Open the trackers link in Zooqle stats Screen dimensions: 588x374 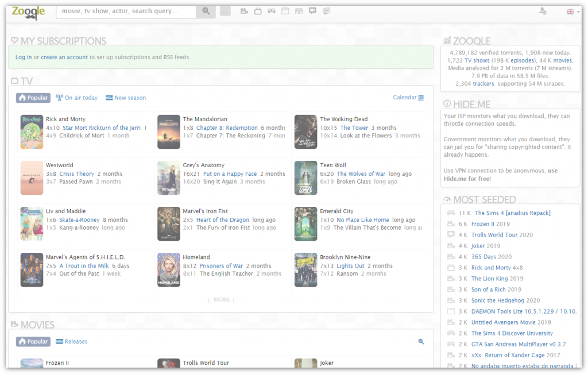click(483, 84)
